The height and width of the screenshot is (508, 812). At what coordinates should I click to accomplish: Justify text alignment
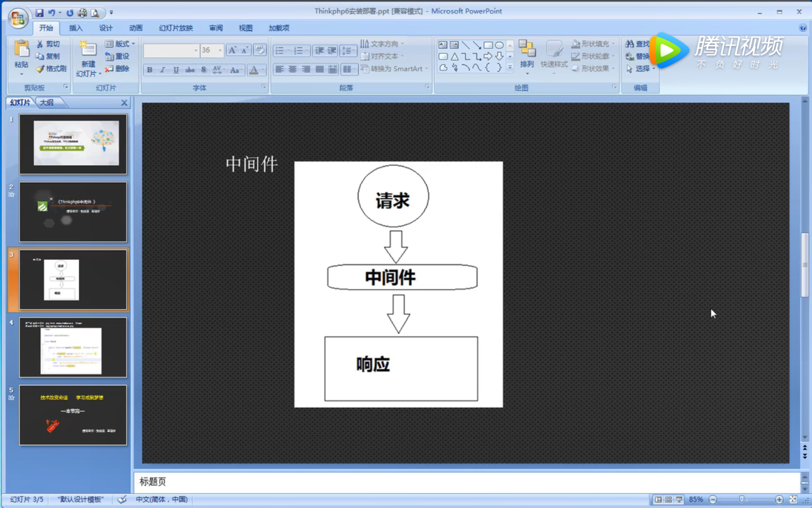[319, 70]
